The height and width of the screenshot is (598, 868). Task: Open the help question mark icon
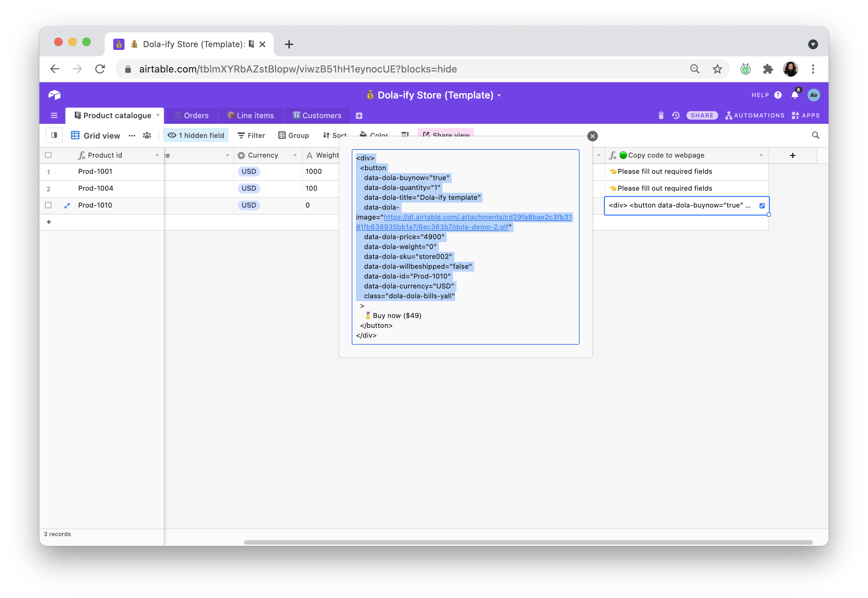(778, 95)
